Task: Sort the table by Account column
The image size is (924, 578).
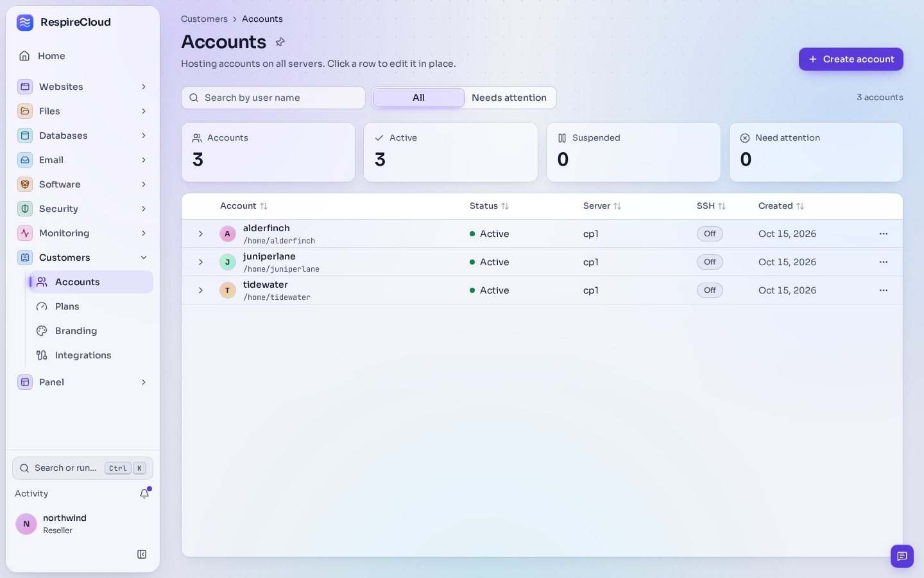Action: click(x=244, y=206)
